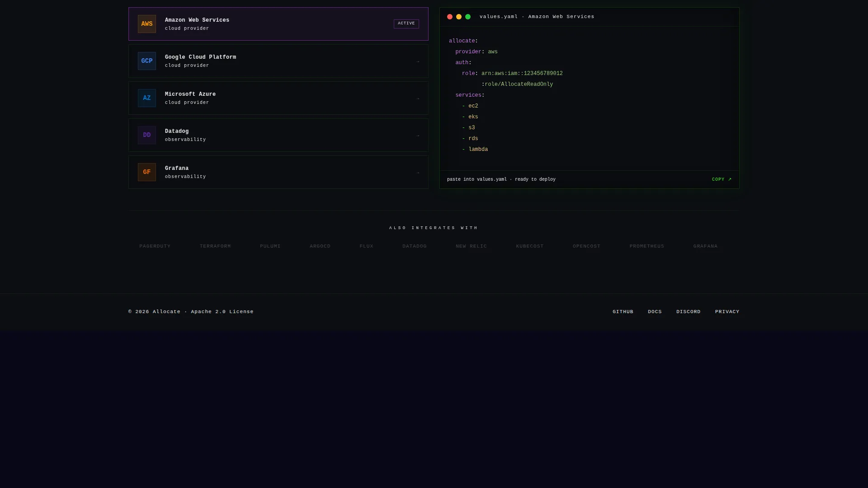The image size is (868, 488).
Task: Open the Privacy footer link
Action: [727, 312]
